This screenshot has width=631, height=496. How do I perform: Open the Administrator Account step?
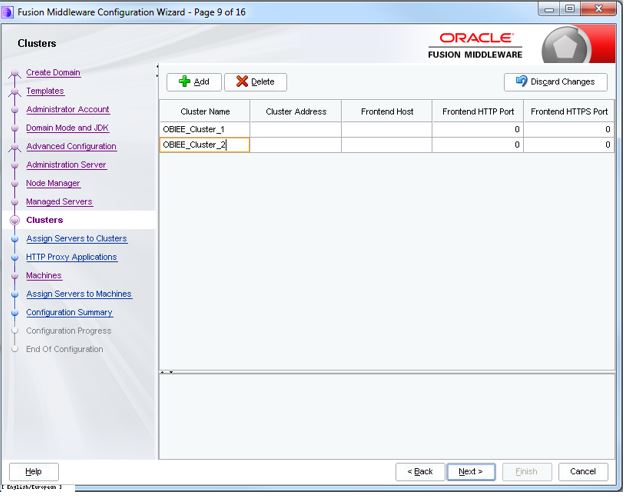(x=68, y=109)
